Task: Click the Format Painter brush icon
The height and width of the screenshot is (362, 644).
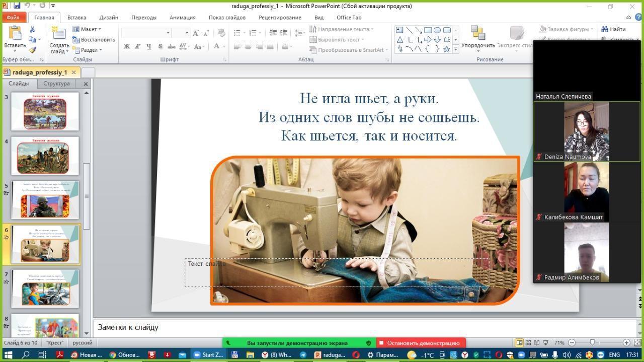Action: coord(33,50)
